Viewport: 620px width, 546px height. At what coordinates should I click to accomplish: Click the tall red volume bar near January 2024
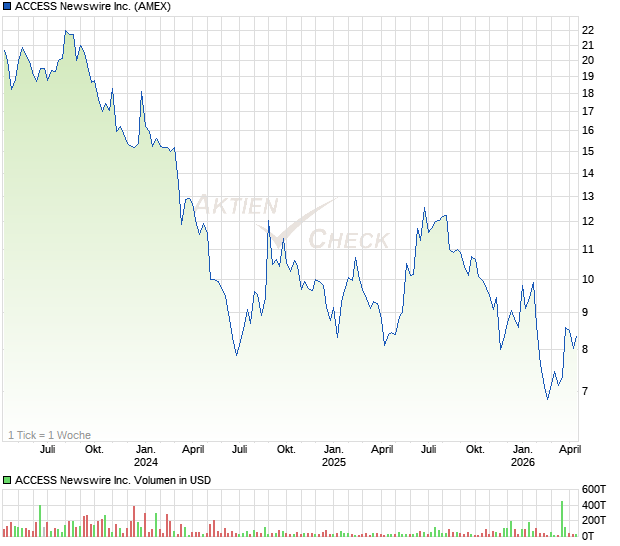pyautogui.click(x=134, y=521)
